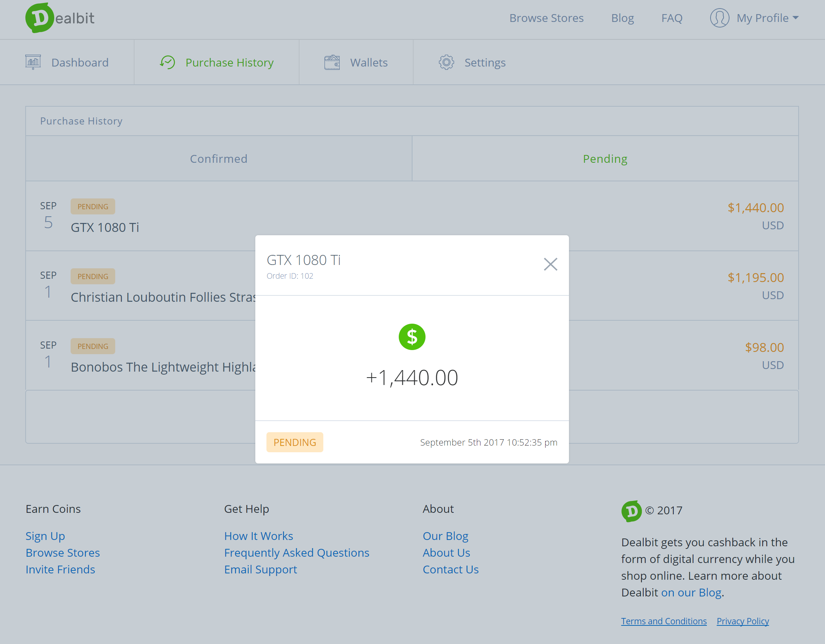Click the Settings gear icon
The image size is (825, 644).
click(x=446, y=62)
